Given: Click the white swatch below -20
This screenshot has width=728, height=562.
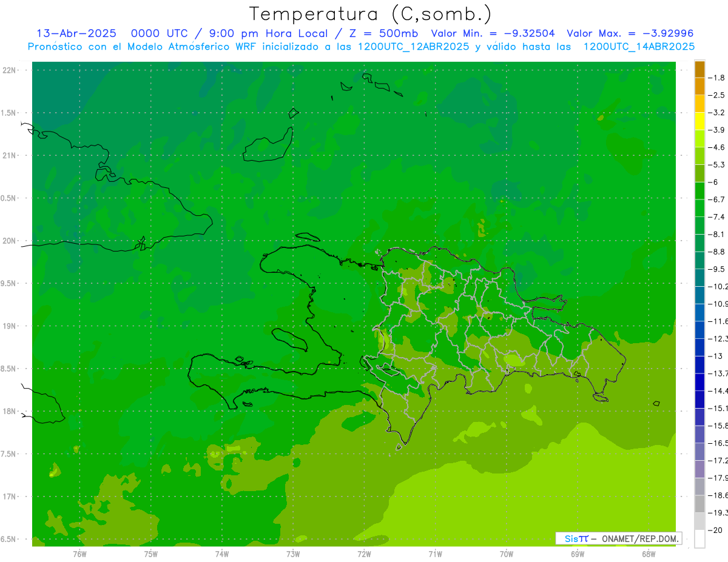Looking at the screenshot, I should pyautogui.click(x=699, y=538).
